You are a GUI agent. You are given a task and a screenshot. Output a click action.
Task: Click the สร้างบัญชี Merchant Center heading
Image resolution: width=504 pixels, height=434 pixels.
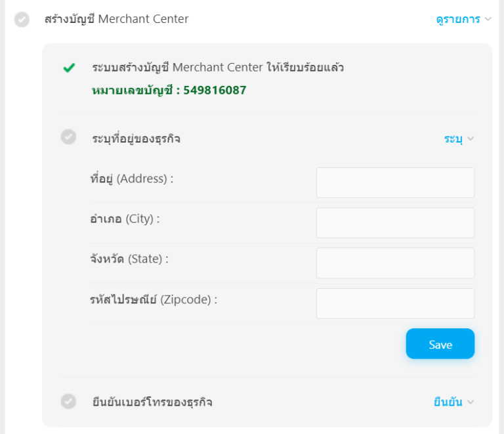116,20
